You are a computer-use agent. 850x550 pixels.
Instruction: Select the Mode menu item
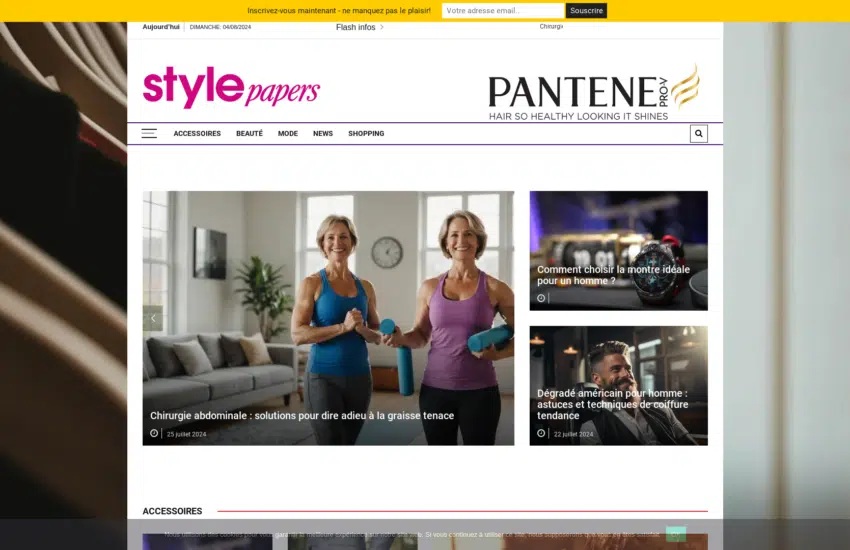[288, 133]
